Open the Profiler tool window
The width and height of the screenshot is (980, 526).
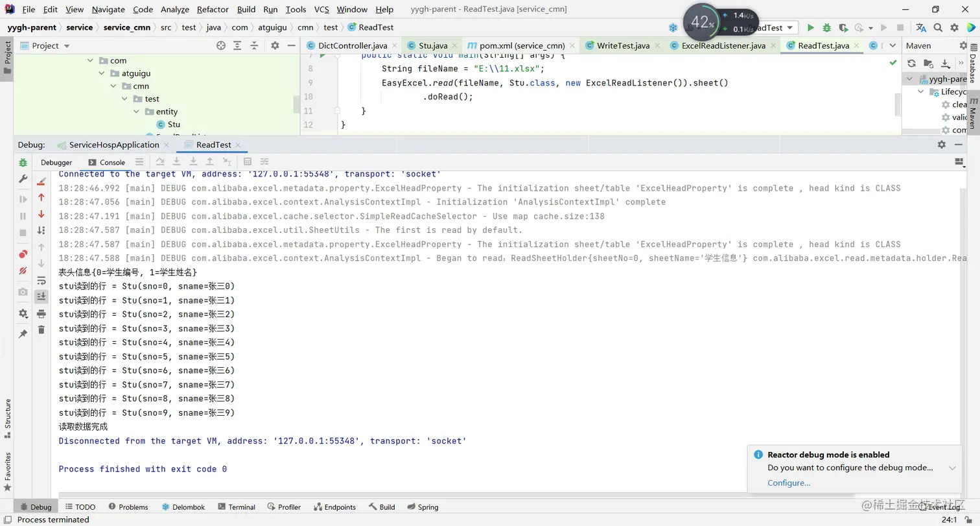pos(283,507)
